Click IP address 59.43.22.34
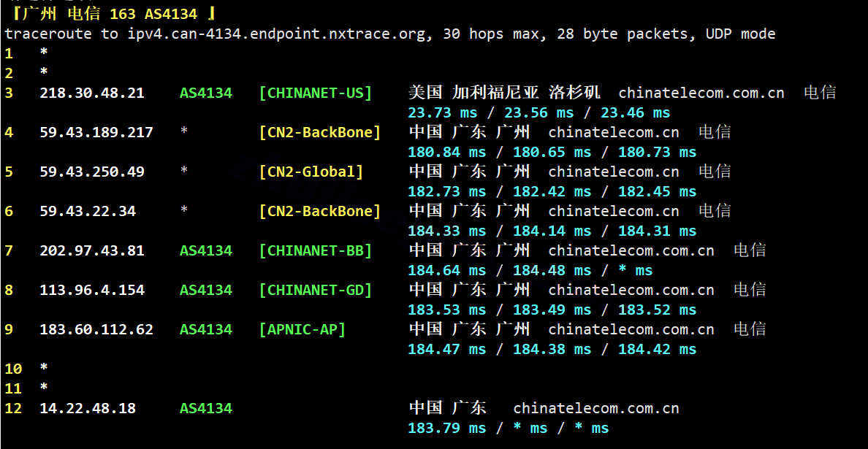 (x=88, y=211)
